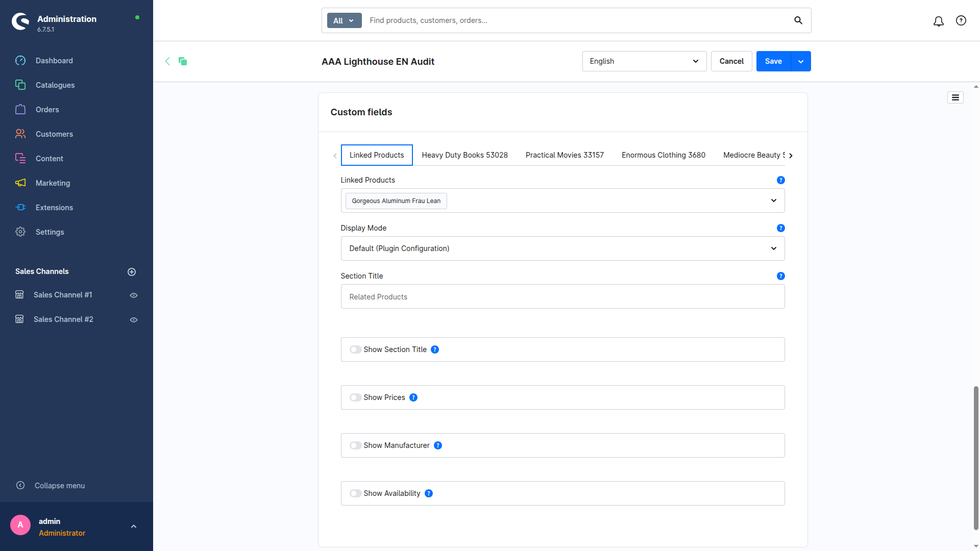
Task: Open the notifications bell icon
Action: pyautogui.click(x=938, y=21)
